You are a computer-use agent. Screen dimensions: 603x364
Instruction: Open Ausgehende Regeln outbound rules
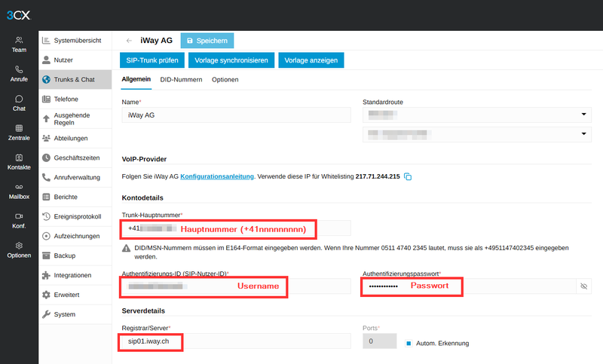(x=75, y=119)
